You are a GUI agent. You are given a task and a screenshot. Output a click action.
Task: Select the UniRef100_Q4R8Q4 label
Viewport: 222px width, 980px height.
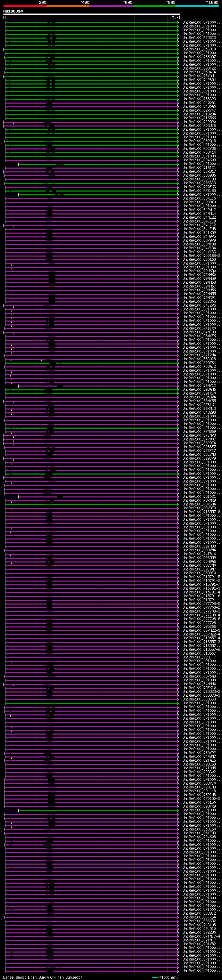(x=199, y=80)
